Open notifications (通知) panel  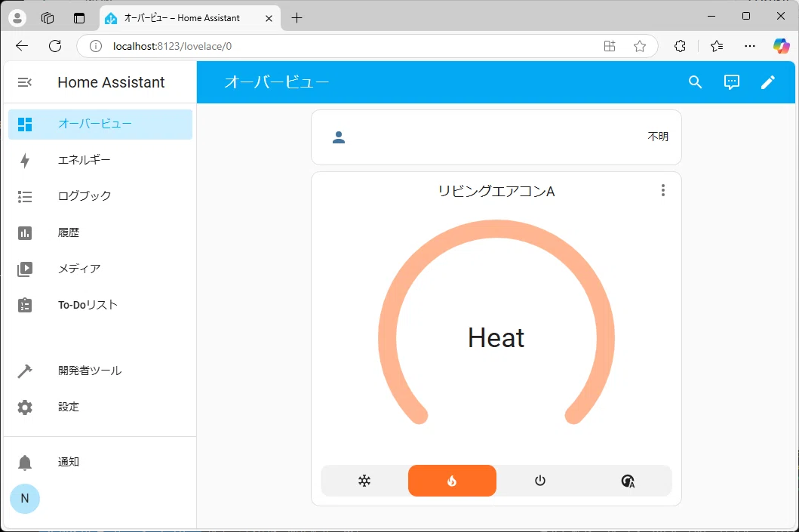click(100, 462)
